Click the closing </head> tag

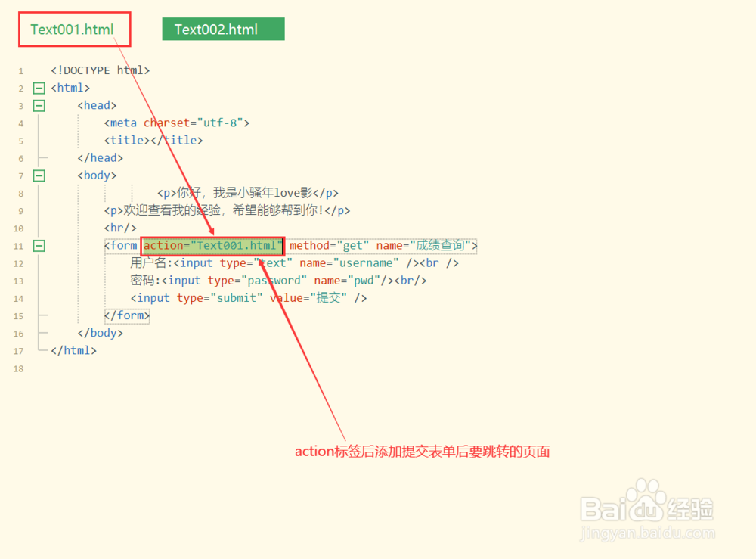point(101,158)
